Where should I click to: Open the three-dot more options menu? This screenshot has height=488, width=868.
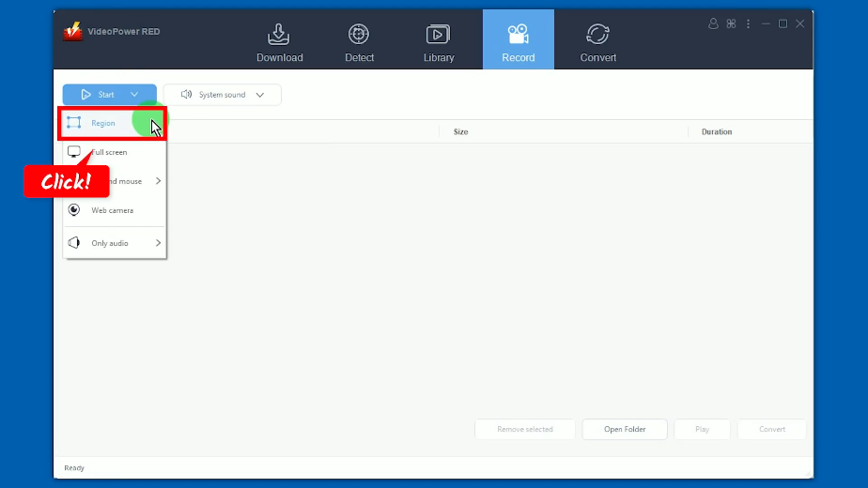749,23
